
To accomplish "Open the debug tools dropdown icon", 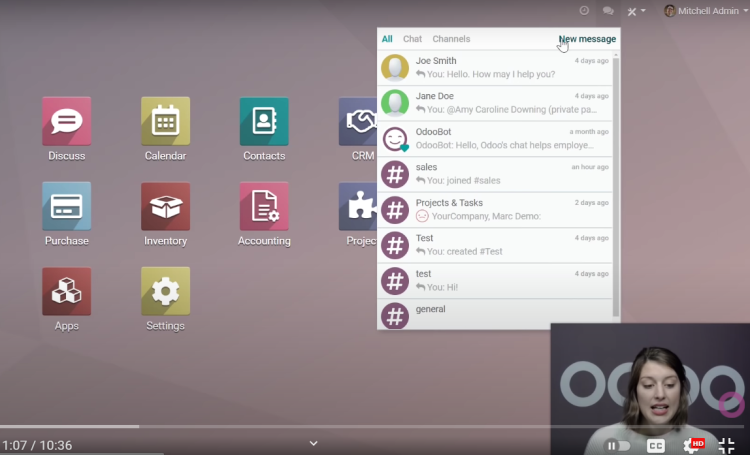I will (636, 11).
